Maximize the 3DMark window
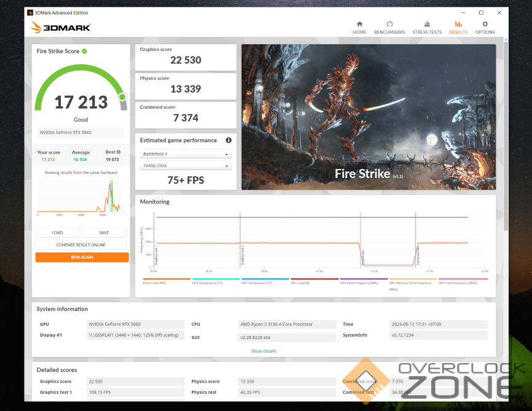The width and height of the screenshot is (532, 411). (481, 12)
